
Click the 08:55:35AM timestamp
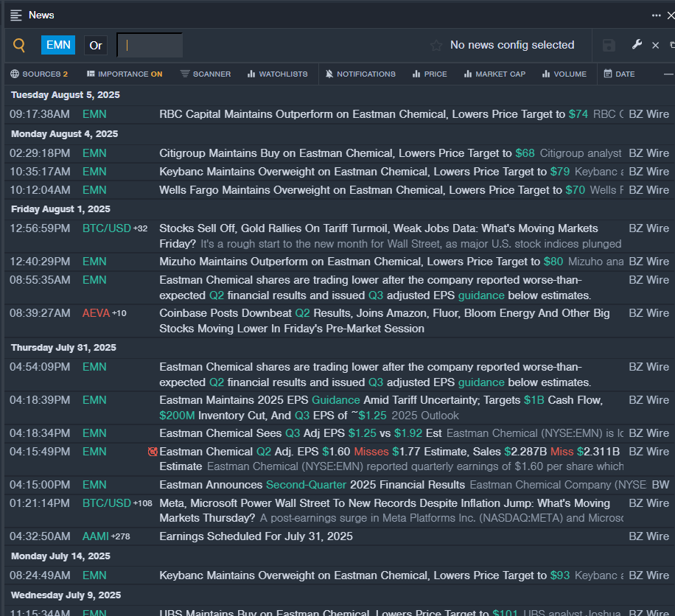pyautogui.click(x=40, y=280)
